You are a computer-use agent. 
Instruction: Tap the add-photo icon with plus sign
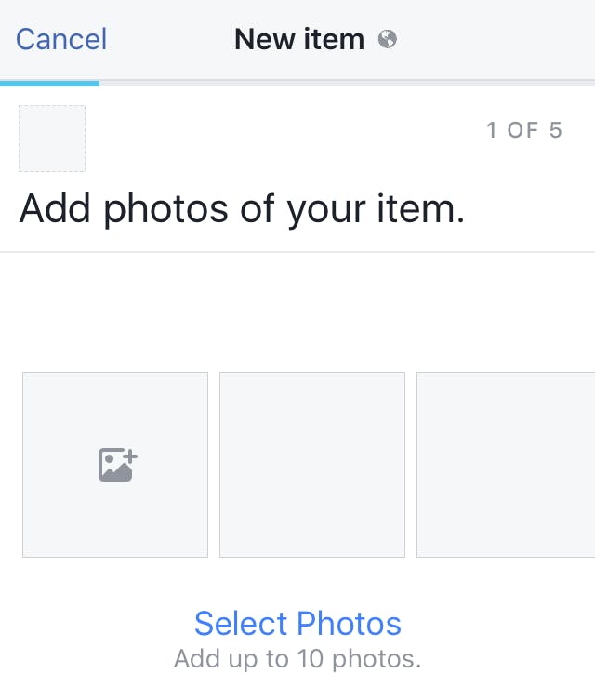[x=118, y=464]
